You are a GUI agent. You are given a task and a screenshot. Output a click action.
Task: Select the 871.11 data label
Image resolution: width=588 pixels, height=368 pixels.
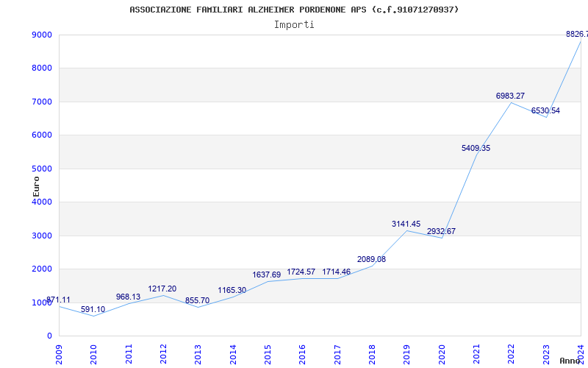[x=58, y=300]
